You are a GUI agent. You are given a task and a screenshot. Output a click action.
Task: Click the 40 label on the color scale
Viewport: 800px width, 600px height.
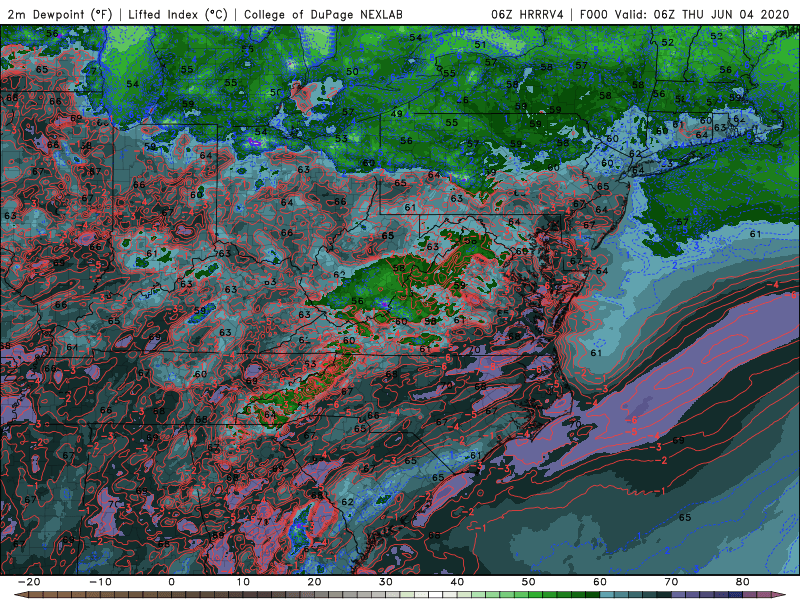click(x=457, y=582)
